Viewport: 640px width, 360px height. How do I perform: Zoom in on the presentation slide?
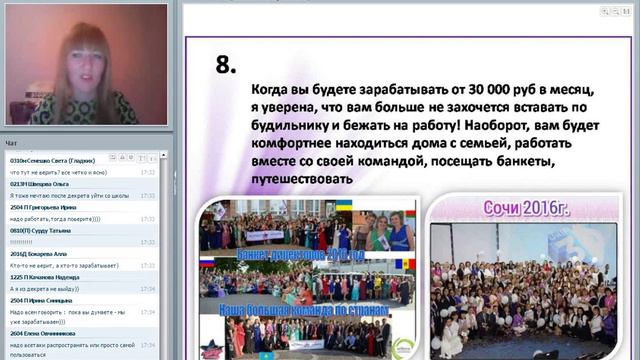tap(605, 11)
